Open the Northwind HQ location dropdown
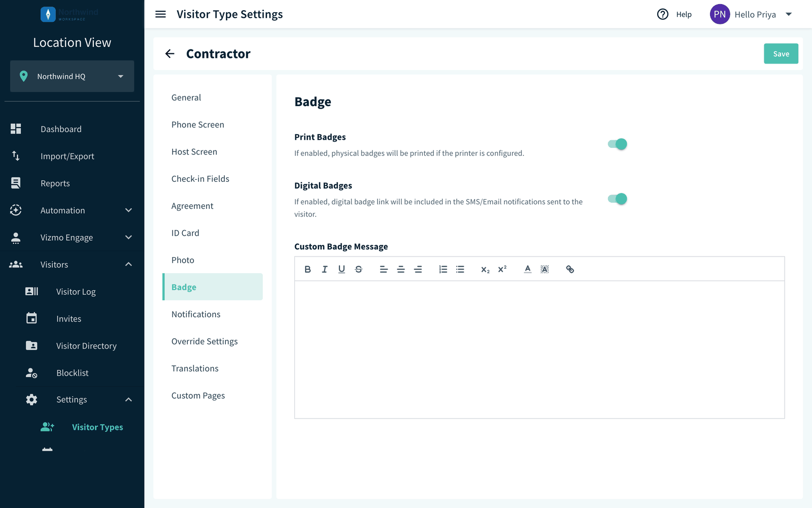Screen dimensions: 812x508 pos(72,76)
